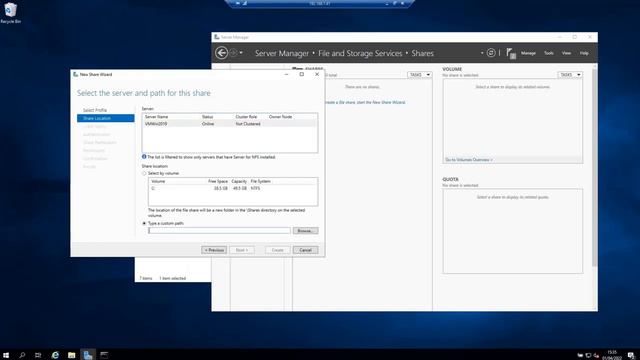Click the Browse button
The width and height of the screenshot is (640, 360).
click(x=305, y=231)
